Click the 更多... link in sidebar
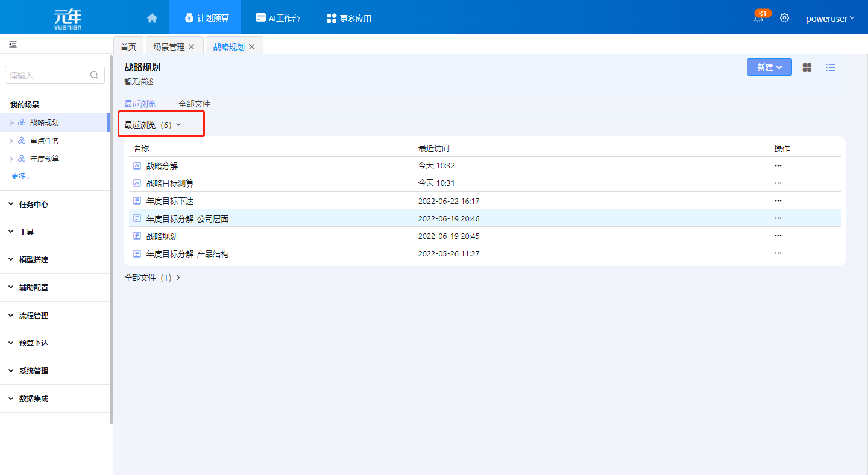868x476 pixels. point(21,176)
